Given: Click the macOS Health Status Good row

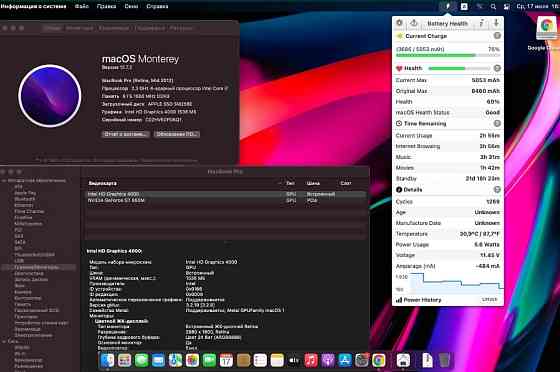Looking at the screenshot, I should [x=448, y=112].
